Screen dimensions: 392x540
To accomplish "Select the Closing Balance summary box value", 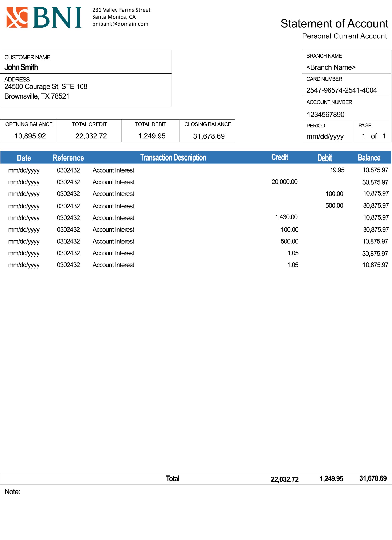I will pos(209,136).
